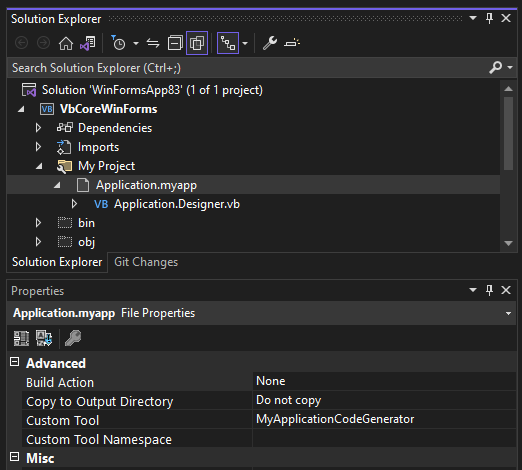The image size is (522, 470).
Task: Select Copy to Output Directory value
Action: (384, 400)
